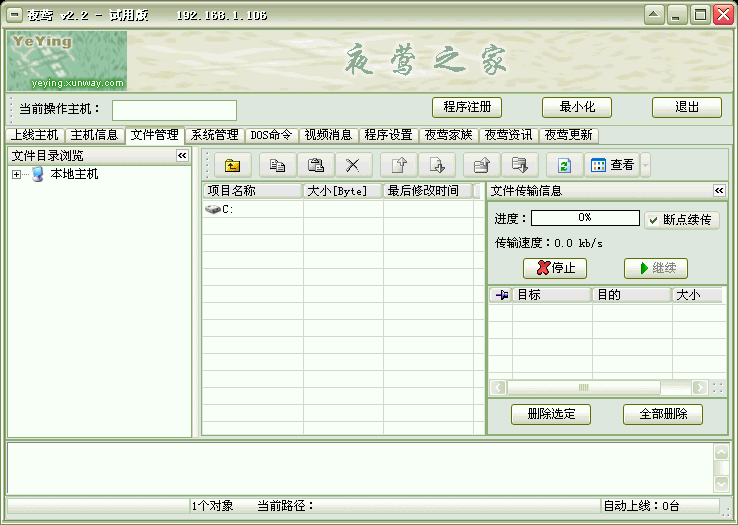The image size is (738, 525).
Task: Click the 程序注册 button
Action: [x=466, y=108]
